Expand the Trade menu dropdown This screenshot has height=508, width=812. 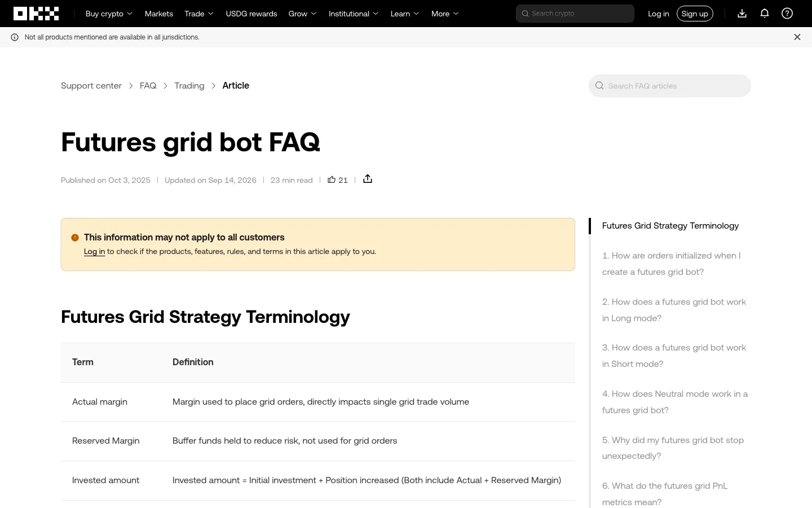coord(199,14)
